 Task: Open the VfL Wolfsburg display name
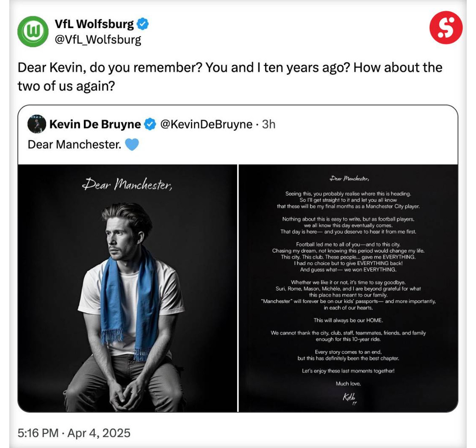click(94, 24)
